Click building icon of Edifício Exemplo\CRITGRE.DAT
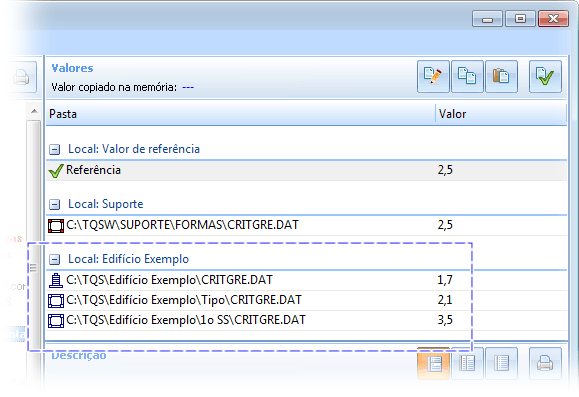The width and height of the screenshot is (579, 397). pos(56,281)
